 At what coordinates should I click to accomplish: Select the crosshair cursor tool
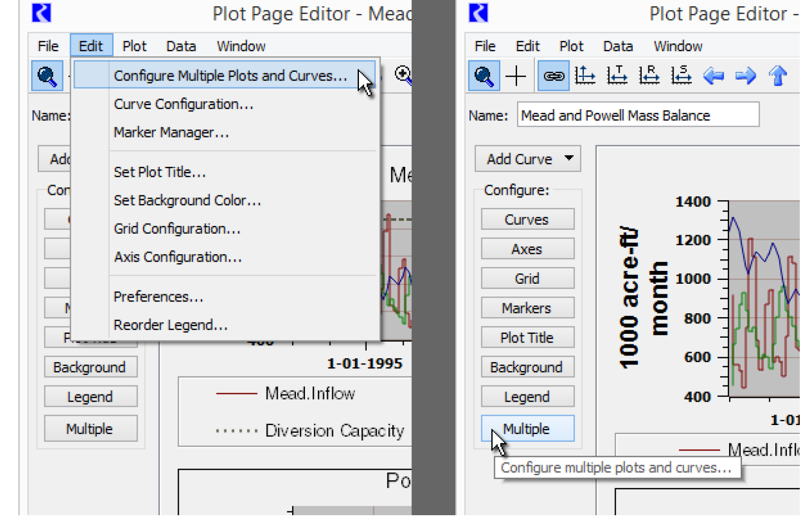click(x=516, y=76)
